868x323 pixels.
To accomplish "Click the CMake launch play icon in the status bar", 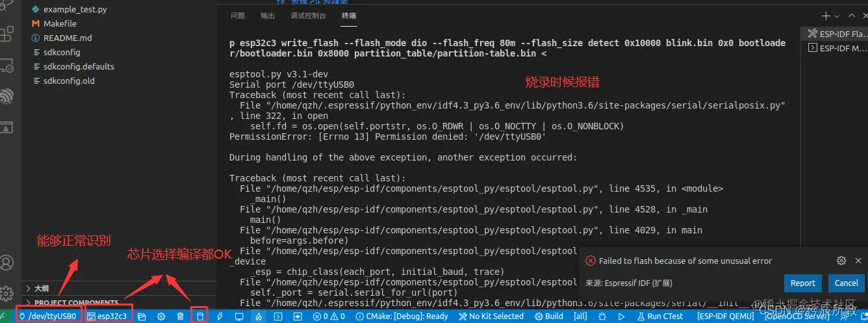I will [621, 317].
